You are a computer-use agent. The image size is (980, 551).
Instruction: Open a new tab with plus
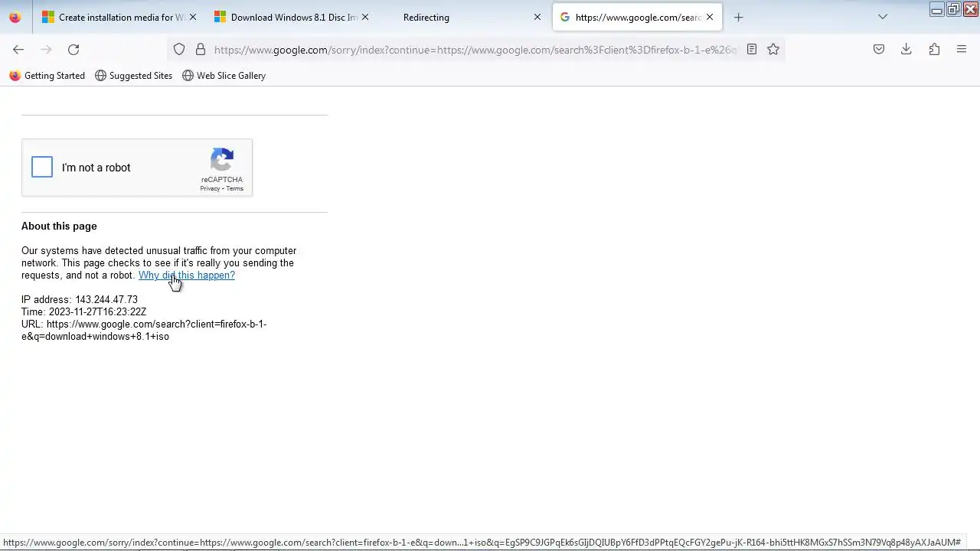click(738, 17)
